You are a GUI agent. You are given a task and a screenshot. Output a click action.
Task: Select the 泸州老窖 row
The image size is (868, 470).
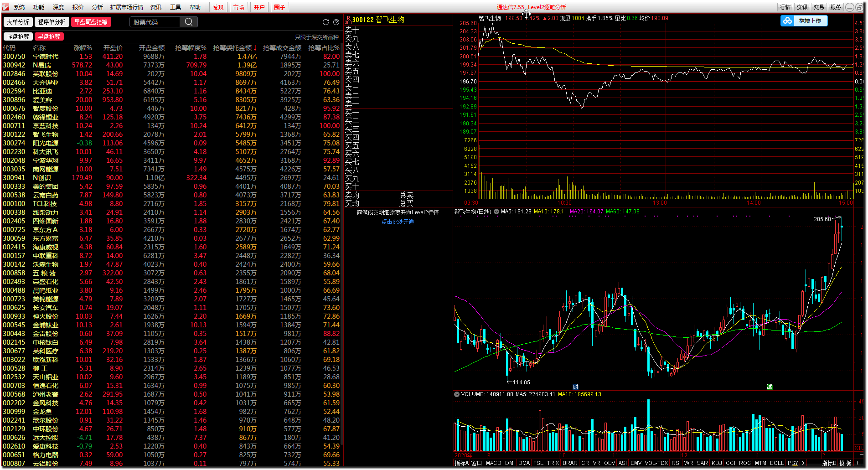click(171, 394)
